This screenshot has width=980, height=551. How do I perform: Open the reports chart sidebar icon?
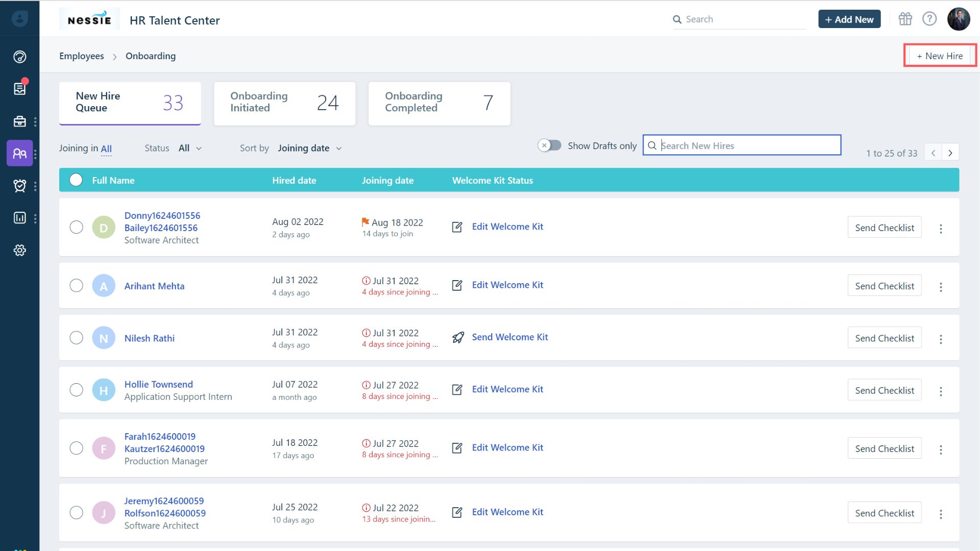(x=19, y=218)
